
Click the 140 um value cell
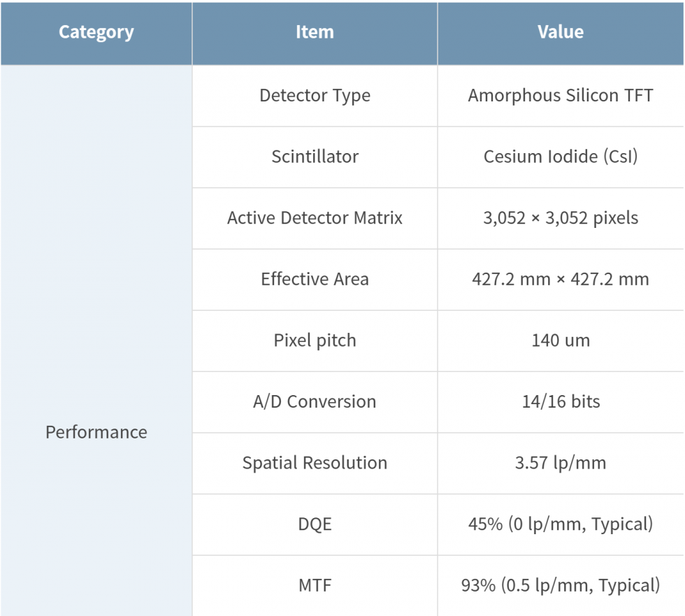pos(561,341)
